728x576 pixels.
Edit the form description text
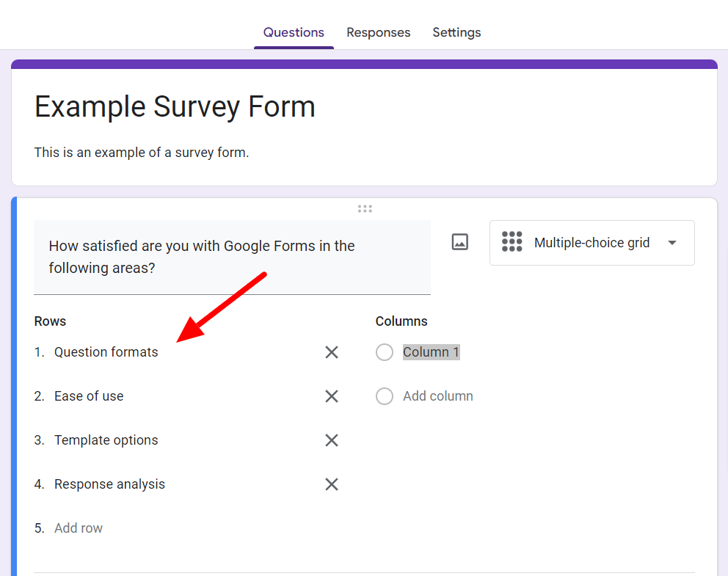[142, 153]
